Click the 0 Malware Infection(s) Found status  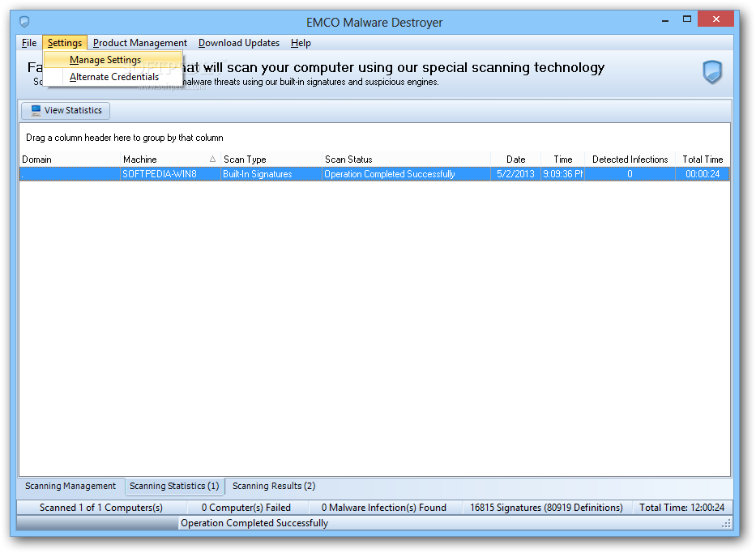[x=384, y=508]
